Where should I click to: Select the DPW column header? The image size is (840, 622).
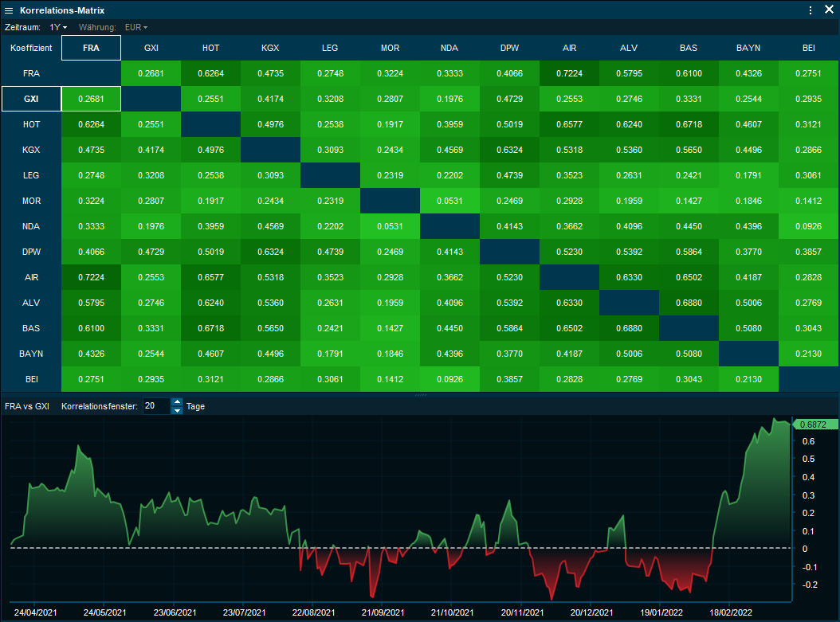pyautogui.click(x=509, y=48)
